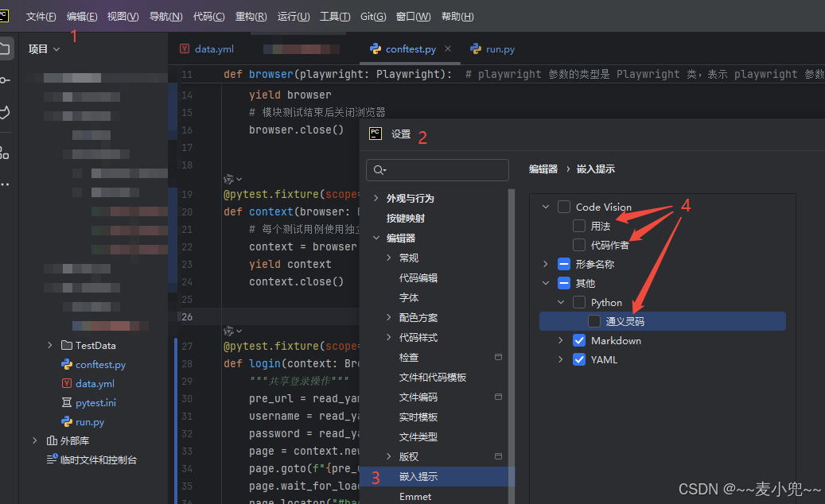The width and height of the screenshot is (825, 504).
Task: Click the Settings category list scrollbar
Action: tap(511, 347)
